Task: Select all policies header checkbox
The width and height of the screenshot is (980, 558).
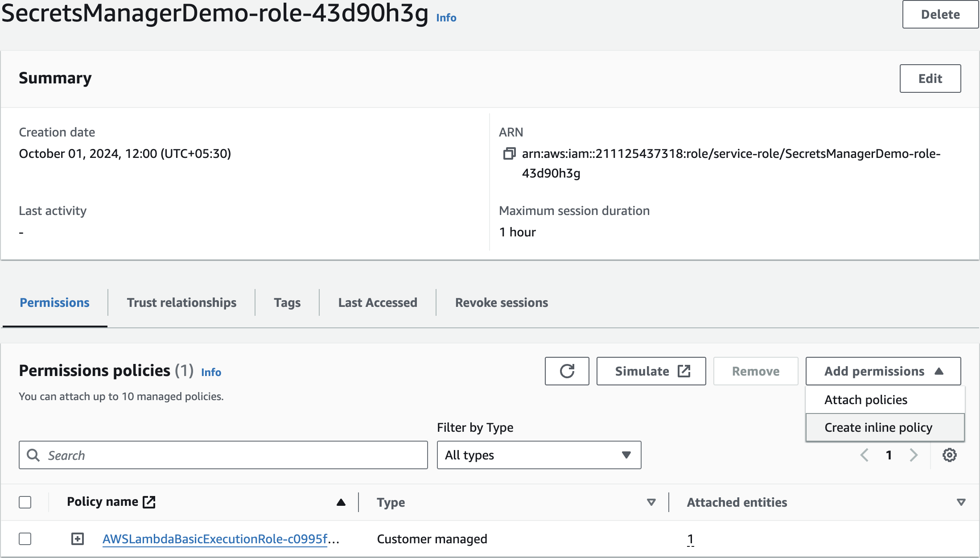Action: [x=25, y=502]
